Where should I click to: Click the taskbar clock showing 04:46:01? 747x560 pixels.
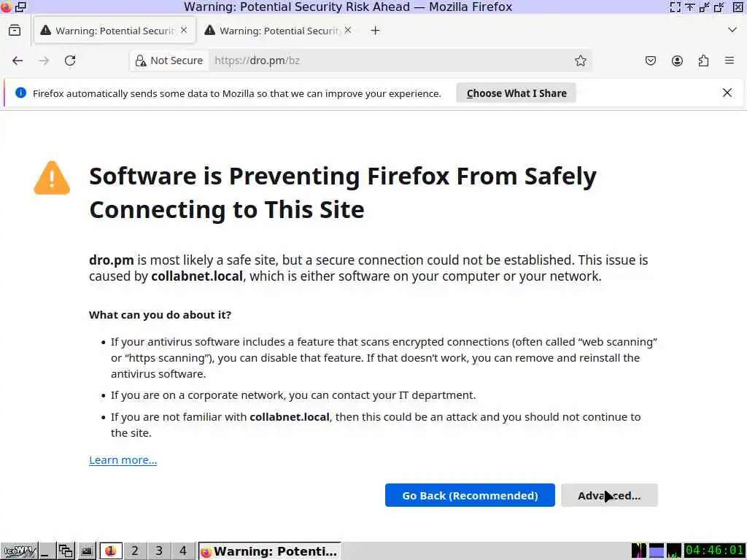click(x=715, y=551)
